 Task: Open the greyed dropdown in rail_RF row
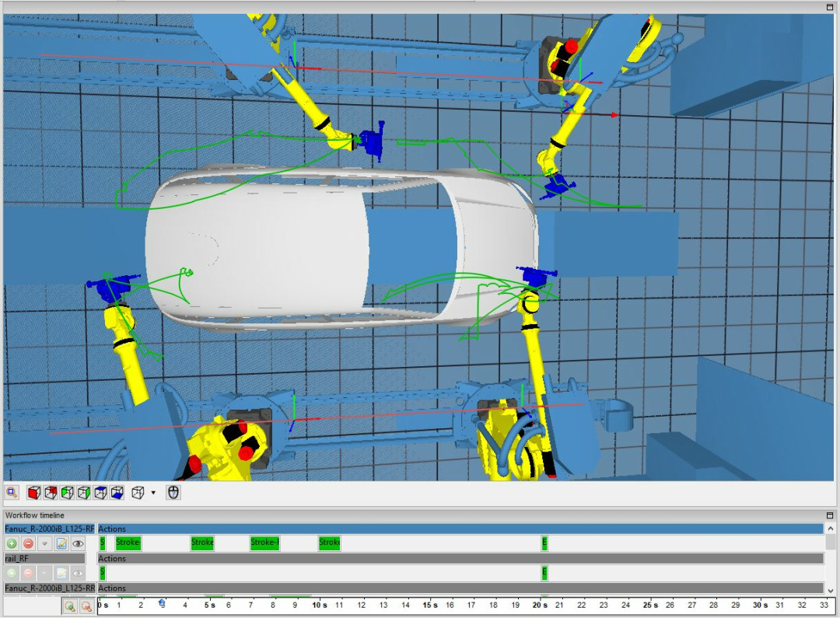tap(45, 573)
